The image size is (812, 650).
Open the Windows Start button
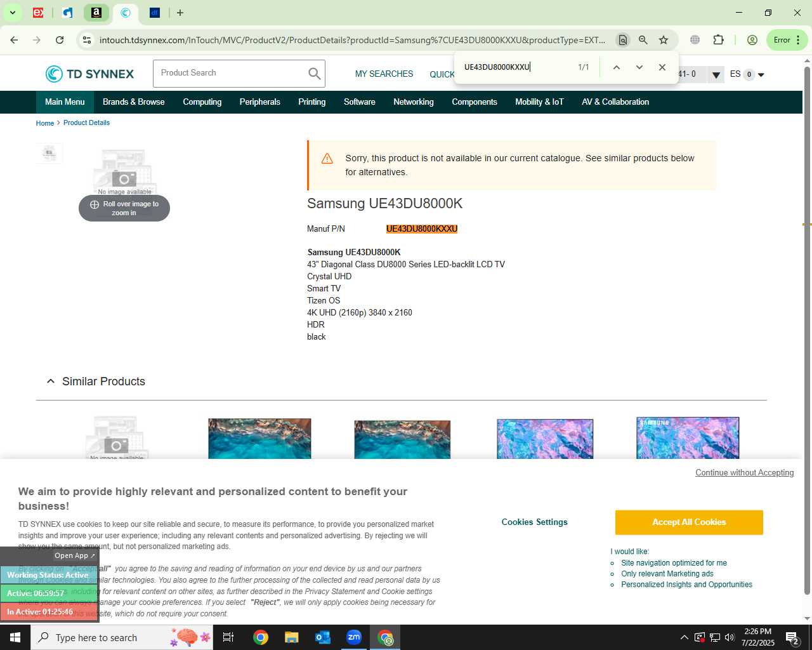15,637
